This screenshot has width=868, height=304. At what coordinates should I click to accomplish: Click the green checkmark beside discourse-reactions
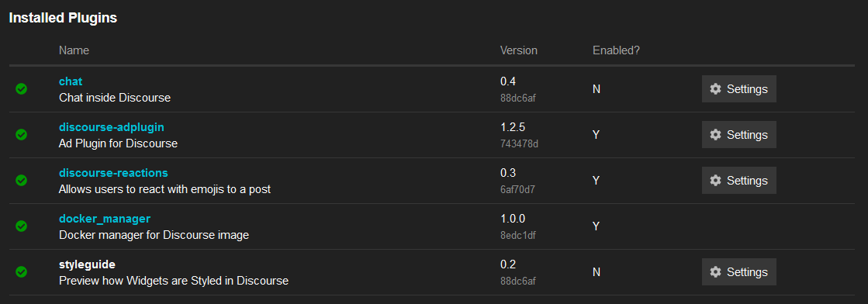21,181
